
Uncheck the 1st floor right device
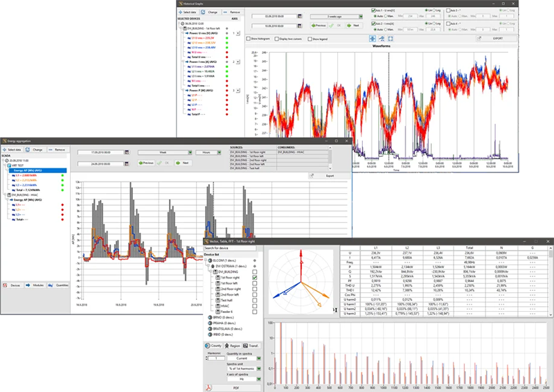tap(255, 278)
